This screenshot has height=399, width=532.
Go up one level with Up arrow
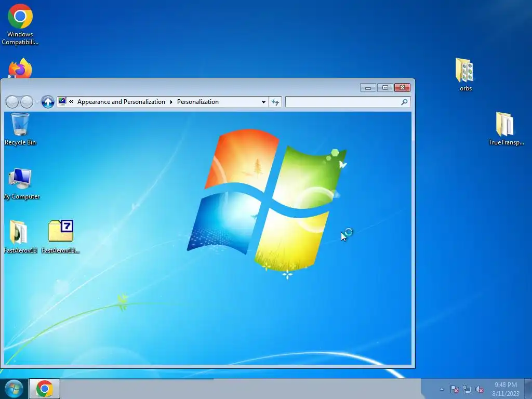point(48,102)
